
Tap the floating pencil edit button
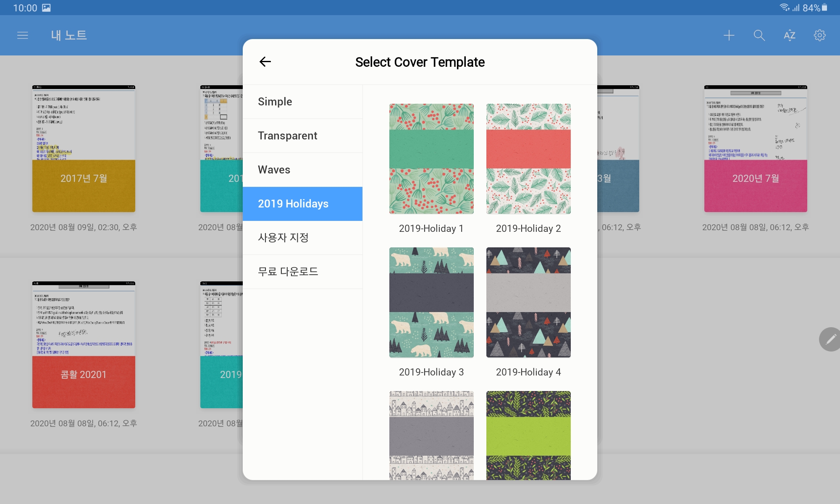[x=830, y=339]
